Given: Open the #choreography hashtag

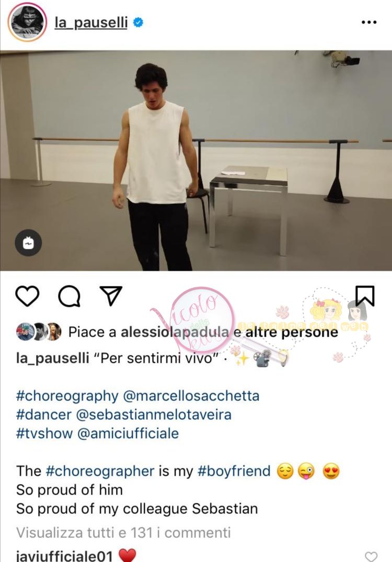Looking at the screenshot, I should [67, 396].
